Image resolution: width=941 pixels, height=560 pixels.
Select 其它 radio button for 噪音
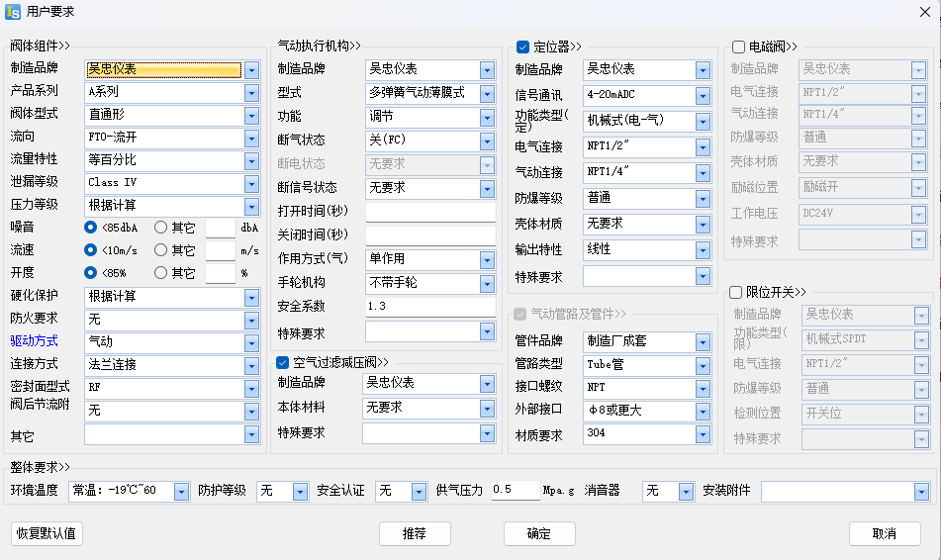[x=160, y=228]
